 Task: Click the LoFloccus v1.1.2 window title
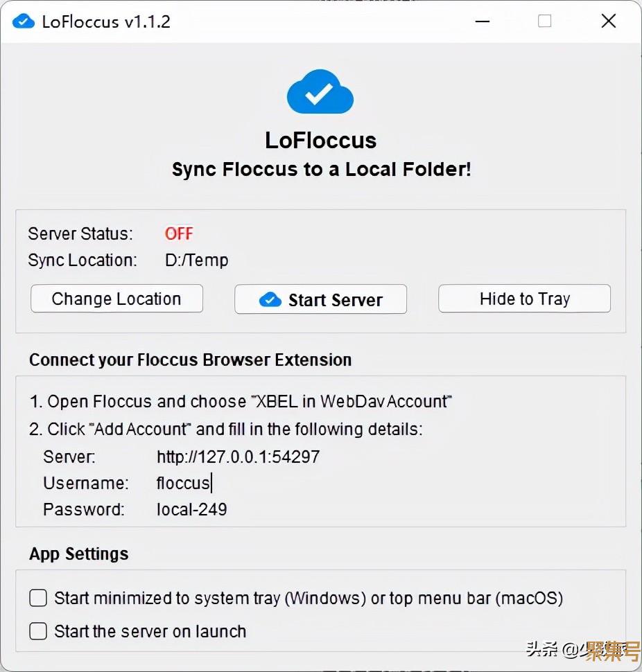106,21
